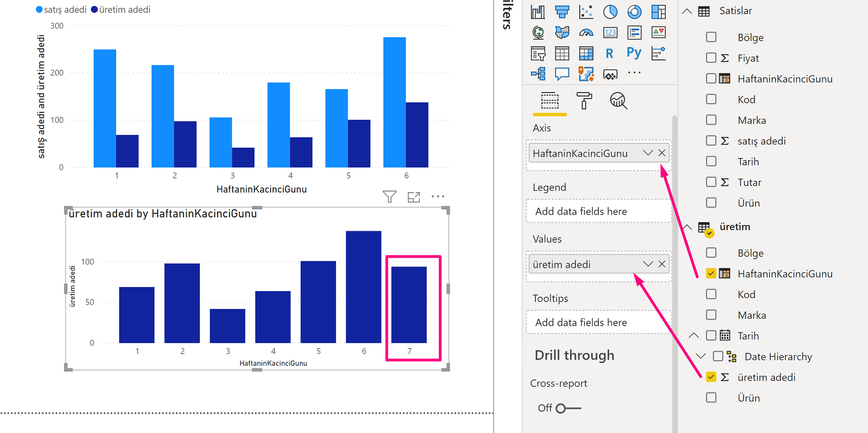Select the Power Apps visual
Image resolution: width=868 pixels, height=433 pixels.
point(610,75)
